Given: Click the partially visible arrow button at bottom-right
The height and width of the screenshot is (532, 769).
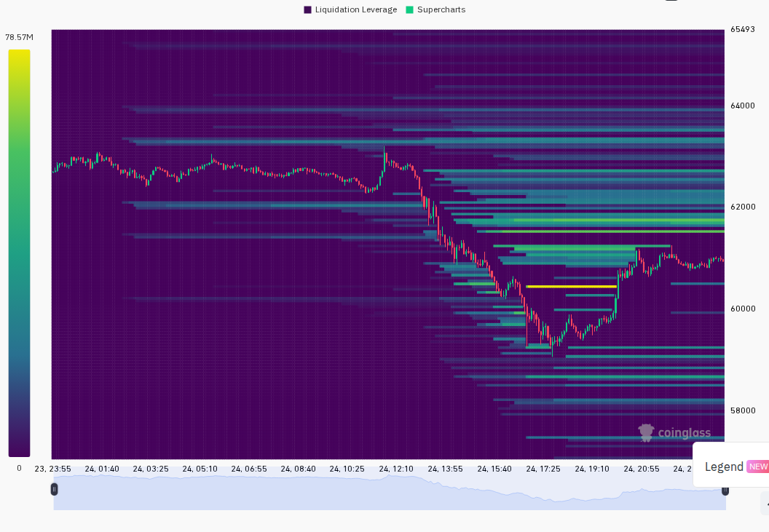Looking at the screenshot, I should click(765, 504).
